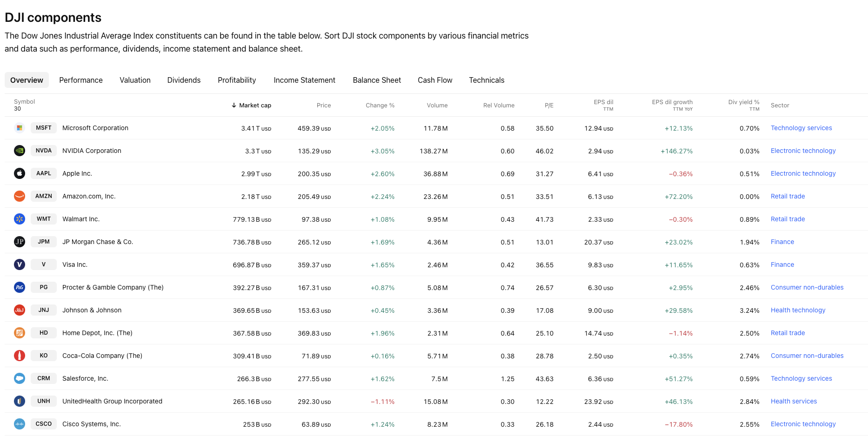Click the Coca-Cola logo icon
The width and height of the screenshot is (868, 436).
[x=20, y=356]
